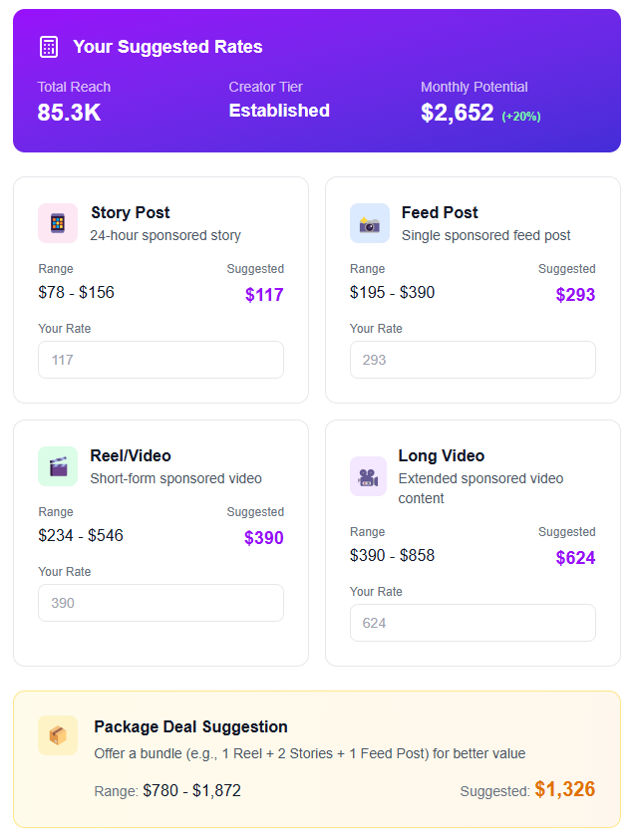Enter a rate in the Story Post field
635x840 pixels.
pyautogui.click(x=160, y=360)
